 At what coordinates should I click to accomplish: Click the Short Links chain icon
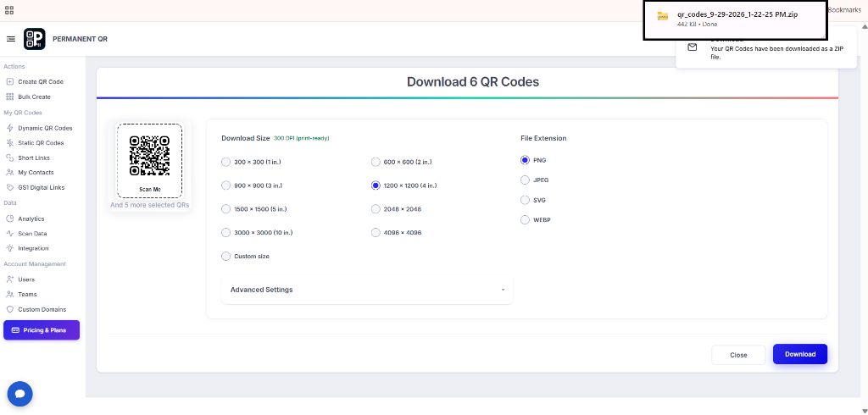click(9, 158)
